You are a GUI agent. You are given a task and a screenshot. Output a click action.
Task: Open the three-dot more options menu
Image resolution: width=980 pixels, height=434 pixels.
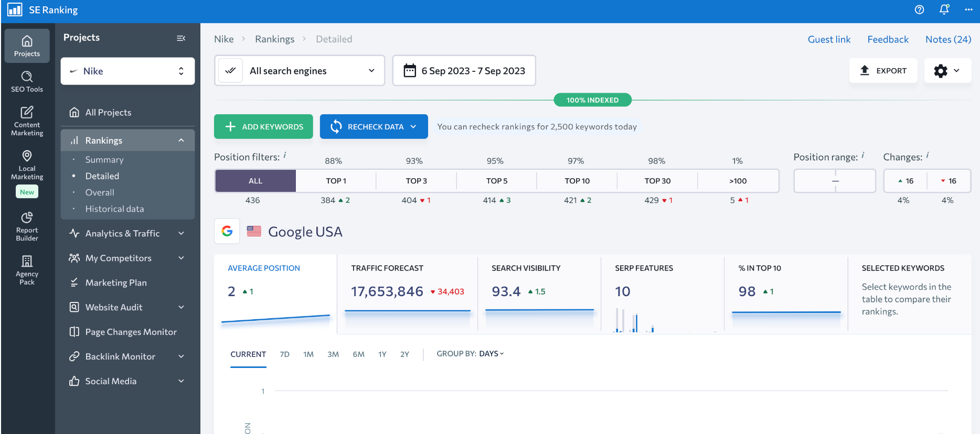[x=968, y=9]
